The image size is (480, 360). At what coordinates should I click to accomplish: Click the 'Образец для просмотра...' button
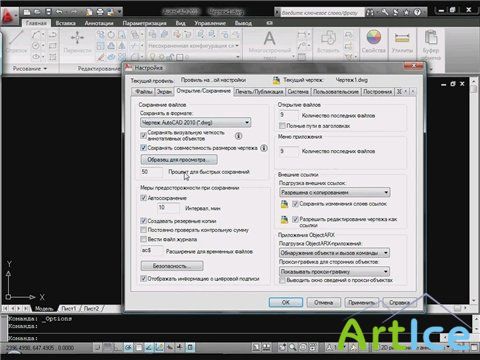tap(179, 160)
